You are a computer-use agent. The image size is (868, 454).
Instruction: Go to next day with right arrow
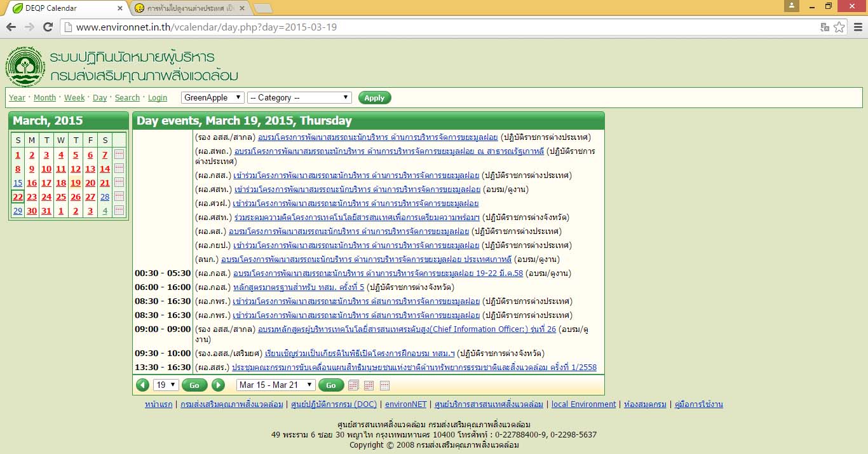tap(218, 385)
